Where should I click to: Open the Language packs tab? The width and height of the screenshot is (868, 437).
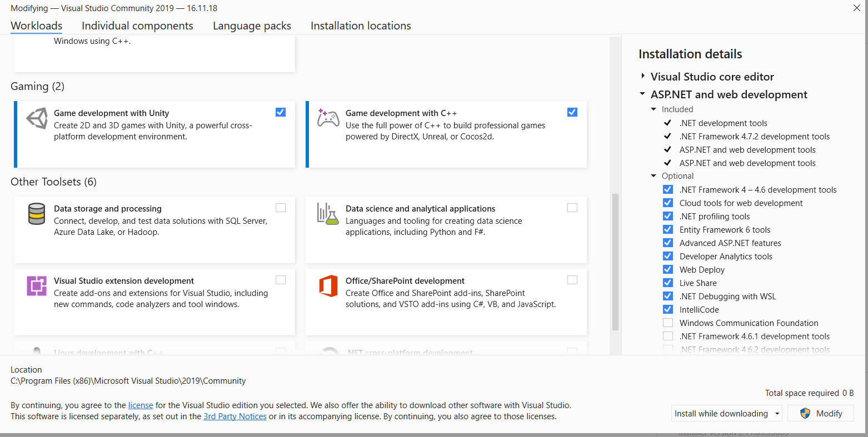pos(252,26)
